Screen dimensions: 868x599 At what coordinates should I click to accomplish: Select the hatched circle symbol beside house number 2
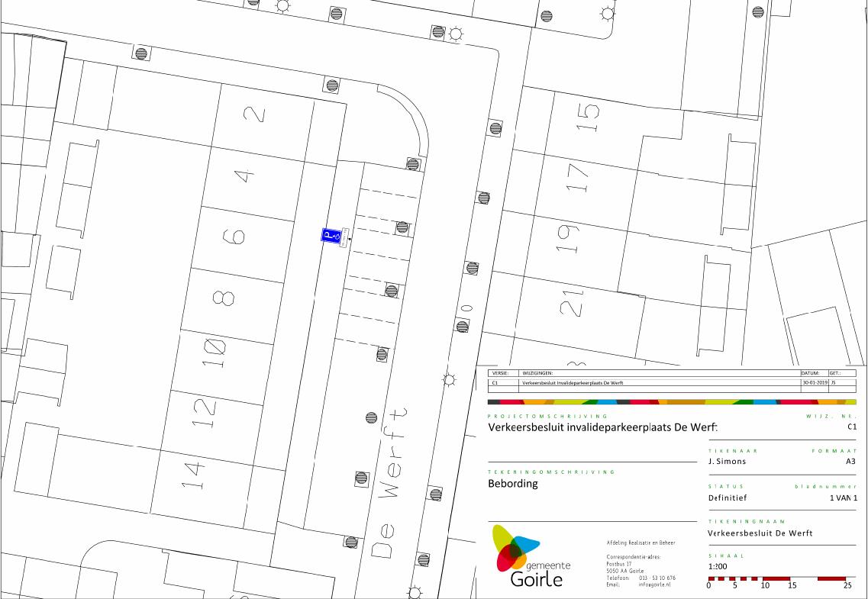[x=332, y=85]
